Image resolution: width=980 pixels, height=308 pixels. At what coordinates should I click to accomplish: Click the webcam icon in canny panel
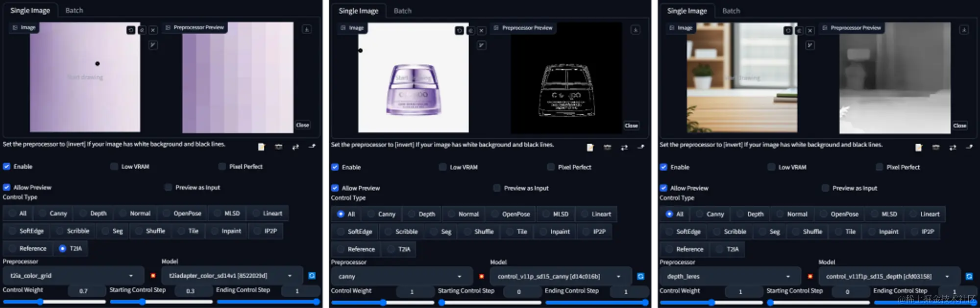tap(608, 147)
